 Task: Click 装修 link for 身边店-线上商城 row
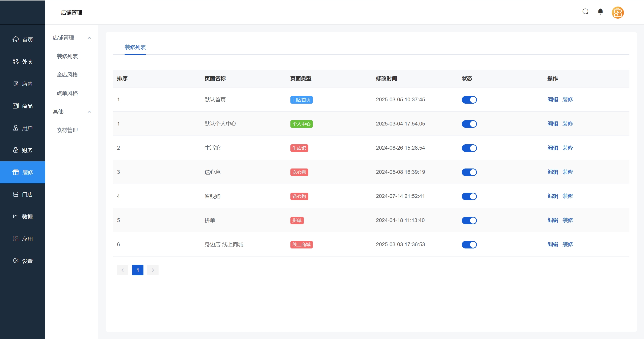tap(567, 244)
